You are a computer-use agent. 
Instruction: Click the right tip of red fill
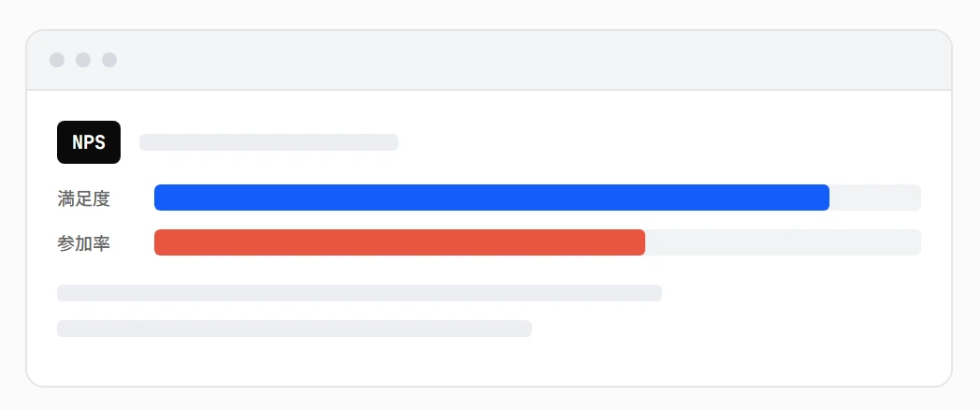tap(641, 242)
